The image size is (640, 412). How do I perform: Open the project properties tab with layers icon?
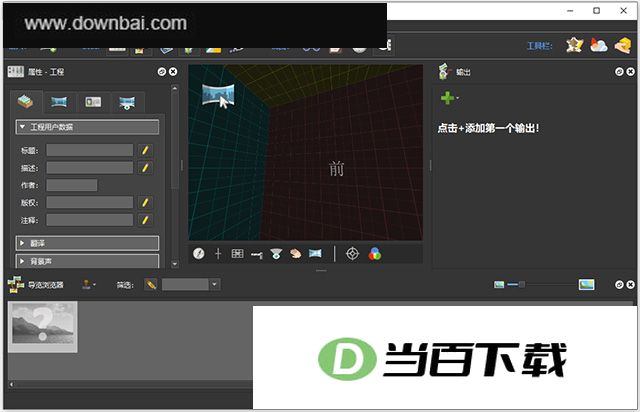25,102
